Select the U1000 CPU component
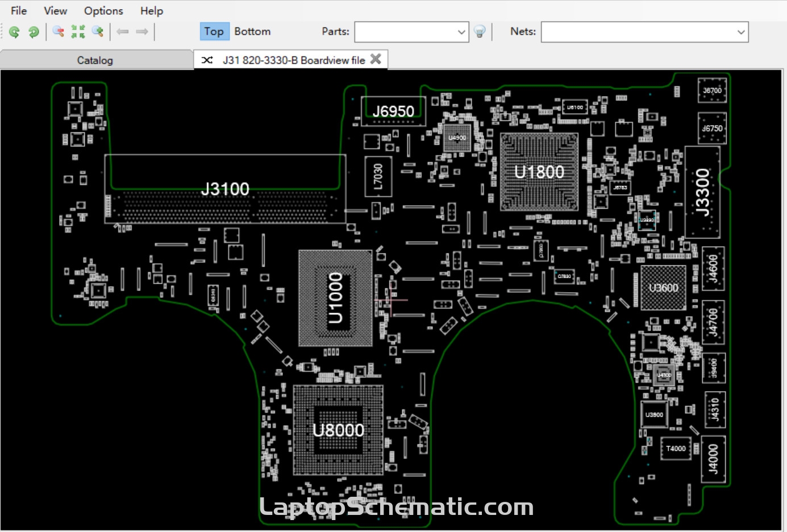Image resolution: width=787 pixels, height=532 pixels. (x=336, y=298)
